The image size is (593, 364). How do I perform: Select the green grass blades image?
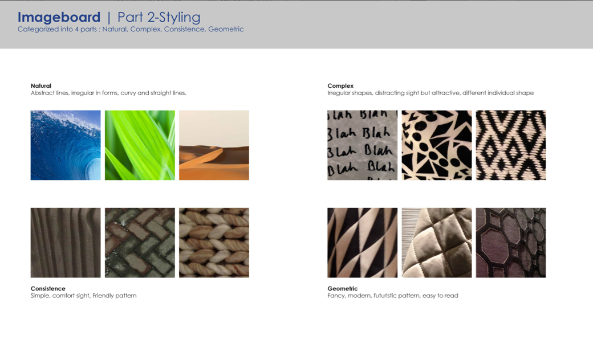[140, 145]
